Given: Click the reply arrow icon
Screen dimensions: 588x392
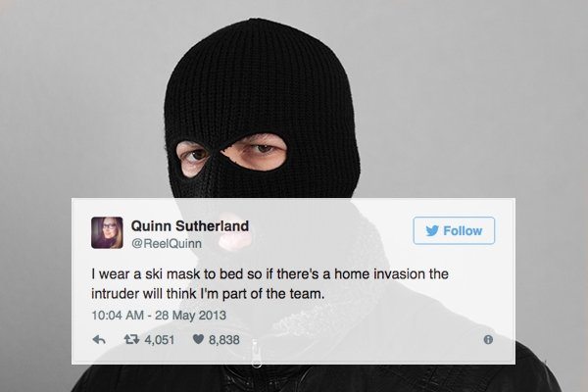Looking at the screenshot, I should 99,340.
